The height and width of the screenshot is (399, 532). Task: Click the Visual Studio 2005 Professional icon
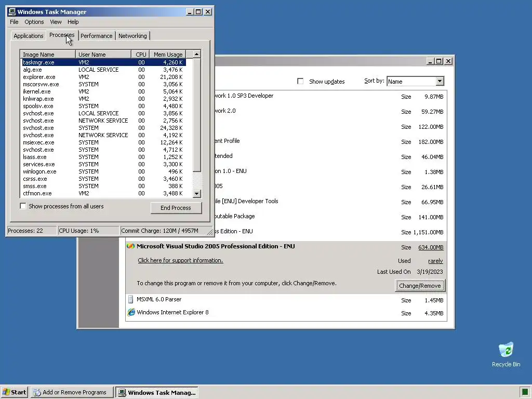click(x=130, y=246)
